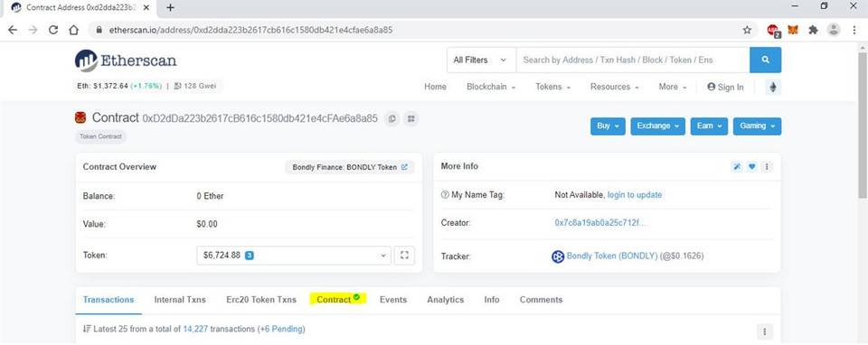Open the Buy dropdown button
Image resolution: width=868 pixels, height=345 pixels.
608,126
